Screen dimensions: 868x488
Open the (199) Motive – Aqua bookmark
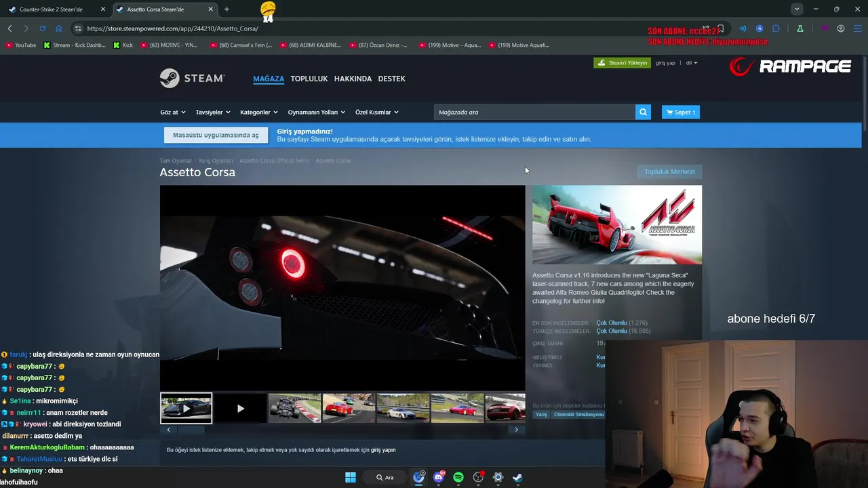450,45
